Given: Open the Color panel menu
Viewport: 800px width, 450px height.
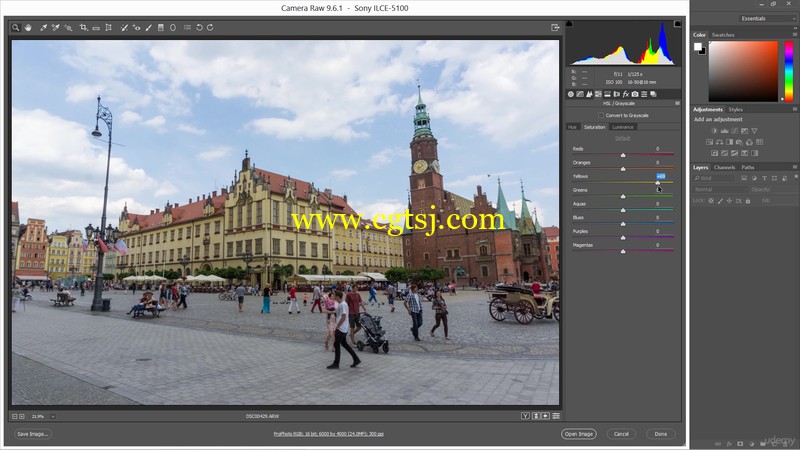Looking at the screenshot, I should pos(795,35).
